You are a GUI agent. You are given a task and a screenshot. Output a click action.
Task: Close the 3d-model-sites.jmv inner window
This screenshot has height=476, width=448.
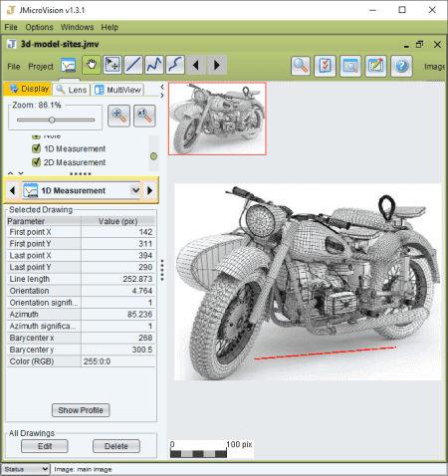[x=437, y=45]
